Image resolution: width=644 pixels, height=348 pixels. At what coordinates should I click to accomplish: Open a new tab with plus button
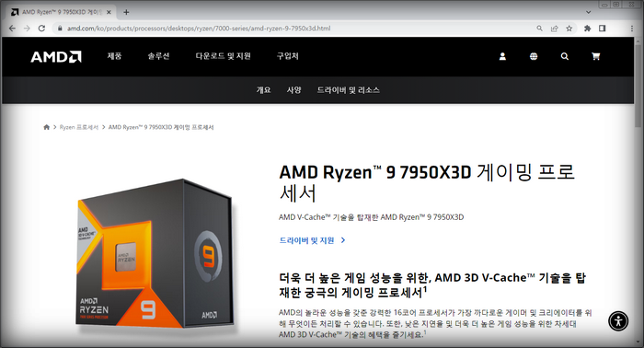coord(126,12)
